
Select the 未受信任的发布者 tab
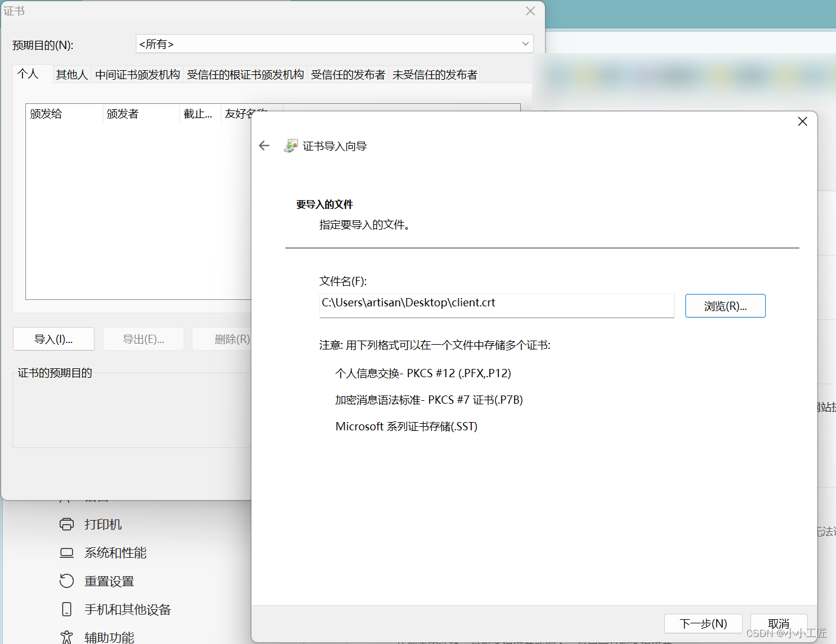pos(435,74)
